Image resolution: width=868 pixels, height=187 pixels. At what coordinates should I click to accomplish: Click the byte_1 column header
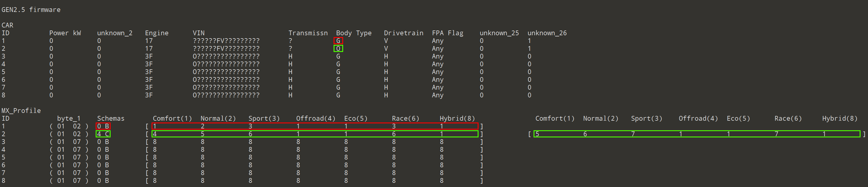click(69, 119)
